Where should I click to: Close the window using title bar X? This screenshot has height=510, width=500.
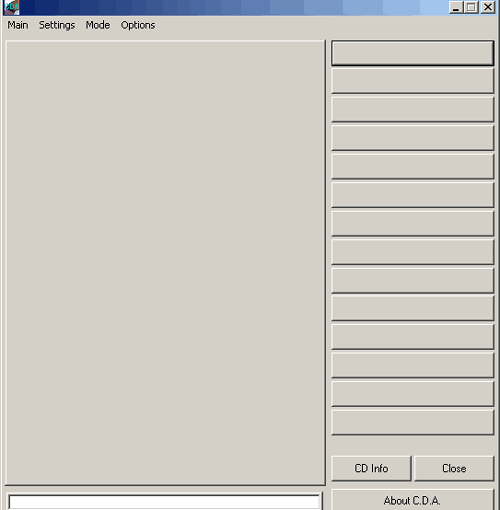coord(488,7)
